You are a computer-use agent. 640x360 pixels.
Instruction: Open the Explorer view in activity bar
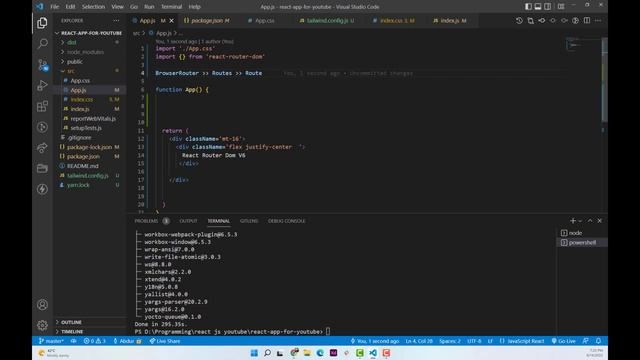tap(42, 23)
